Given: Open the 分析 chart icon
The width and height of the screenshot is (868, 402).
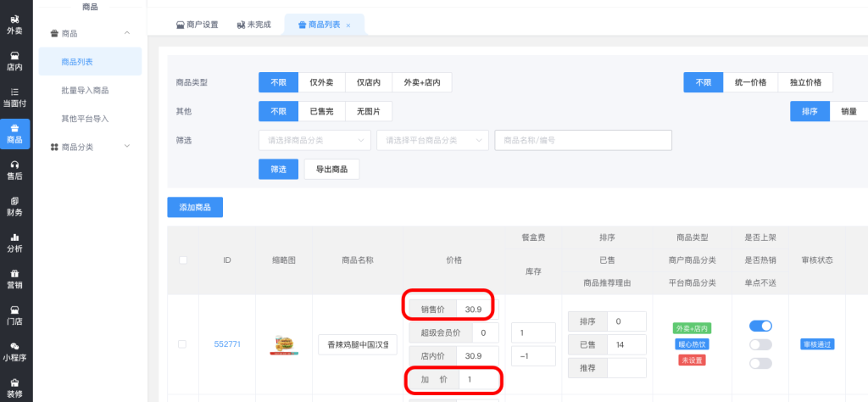Looking at the screenshot, I should (14, 243).
